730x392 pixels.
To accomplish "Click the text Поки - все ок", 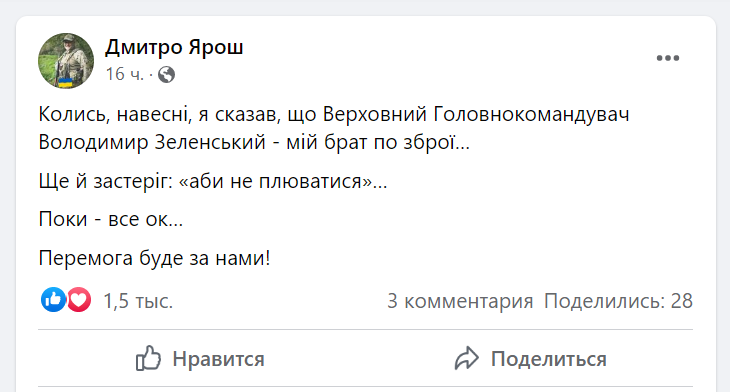I will point(111,219).
